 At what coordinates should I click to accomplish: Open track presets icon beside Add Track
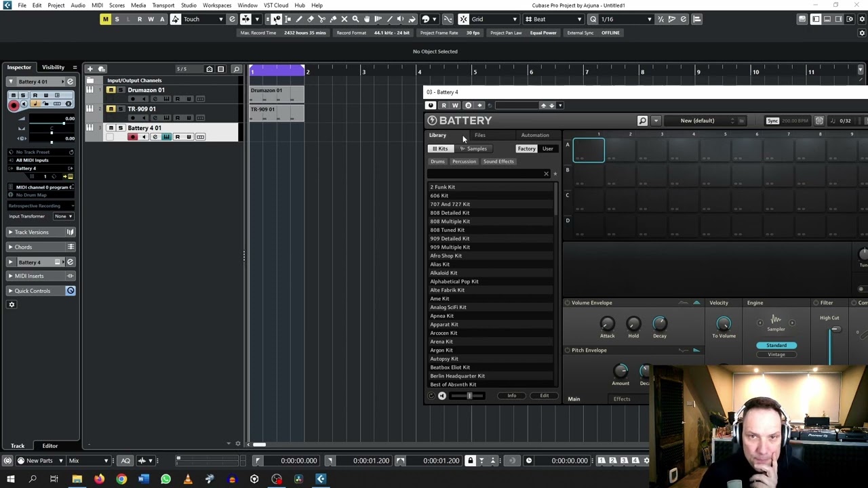pyautogui.click(x=102, y=68)
